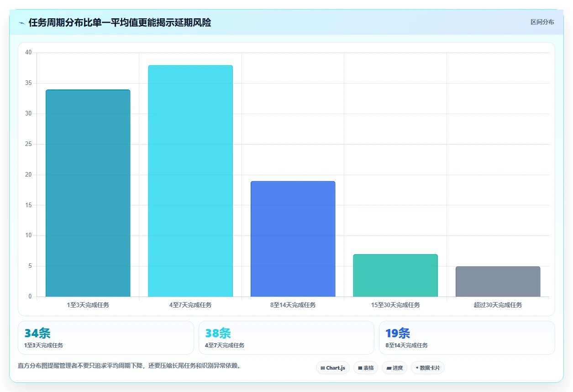Click y-axis value 40
The image size is (573, 392).
(x=29, y=52)
